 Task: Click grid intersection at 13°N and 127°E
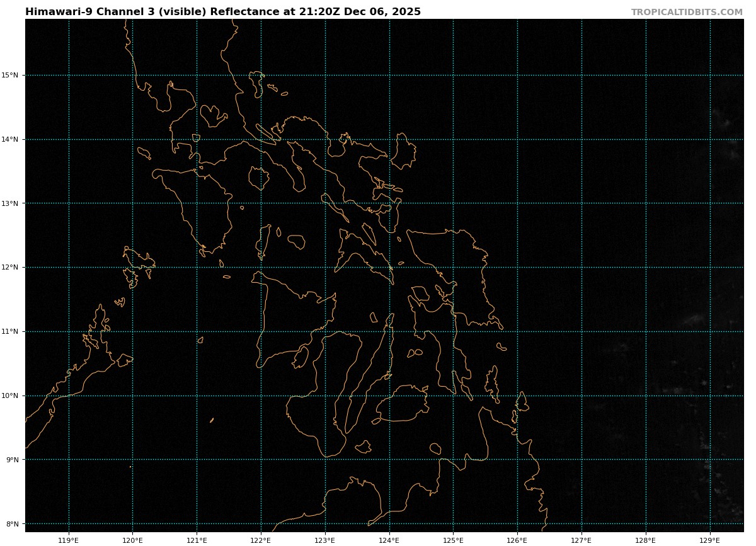coord(581,203)
